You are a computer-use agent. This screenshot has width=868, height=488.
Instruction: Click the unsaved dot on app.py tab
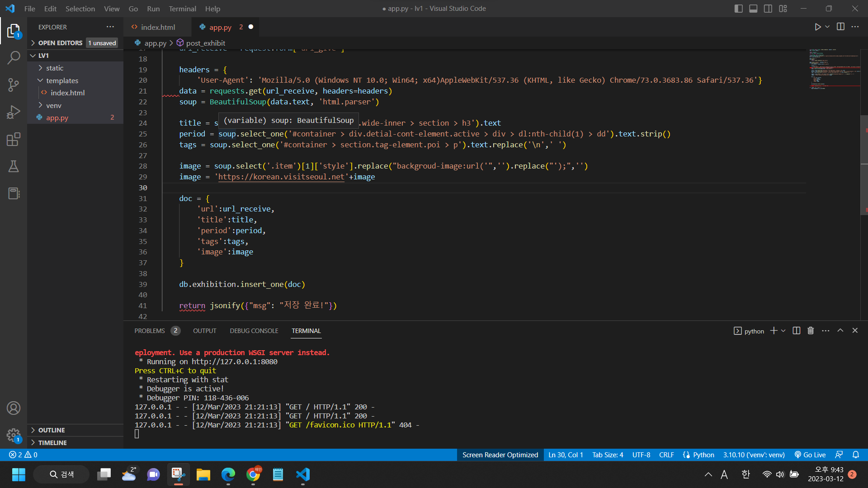pos(251,27)
